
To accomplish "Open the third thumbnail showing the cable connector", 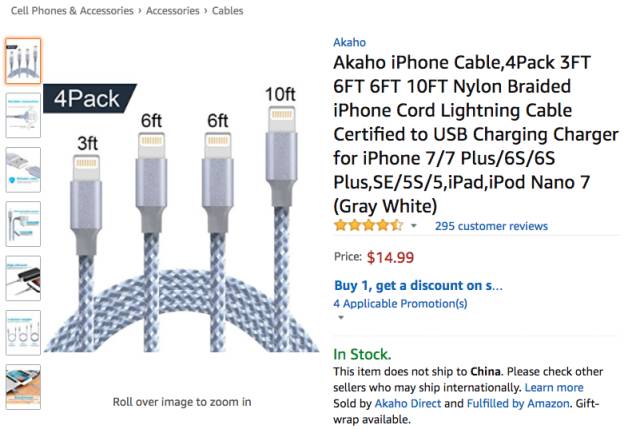I will click(23, 169).
